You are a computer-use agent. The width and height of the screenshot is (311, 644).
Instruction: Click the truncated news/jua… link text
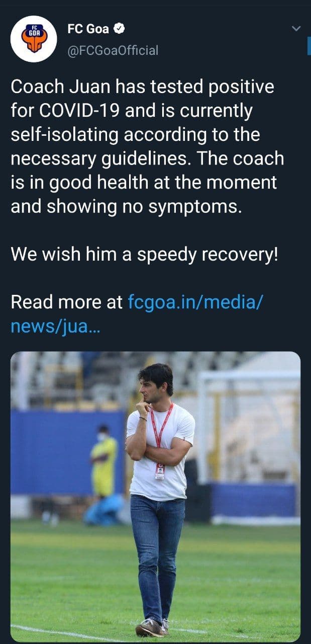[x=55, y=328]
